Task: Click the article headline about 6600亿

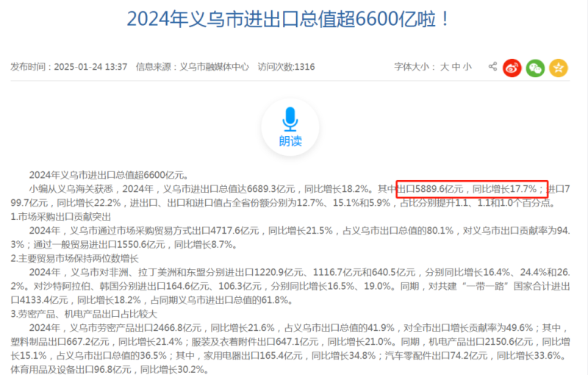Action: click(x=288, y=19)
